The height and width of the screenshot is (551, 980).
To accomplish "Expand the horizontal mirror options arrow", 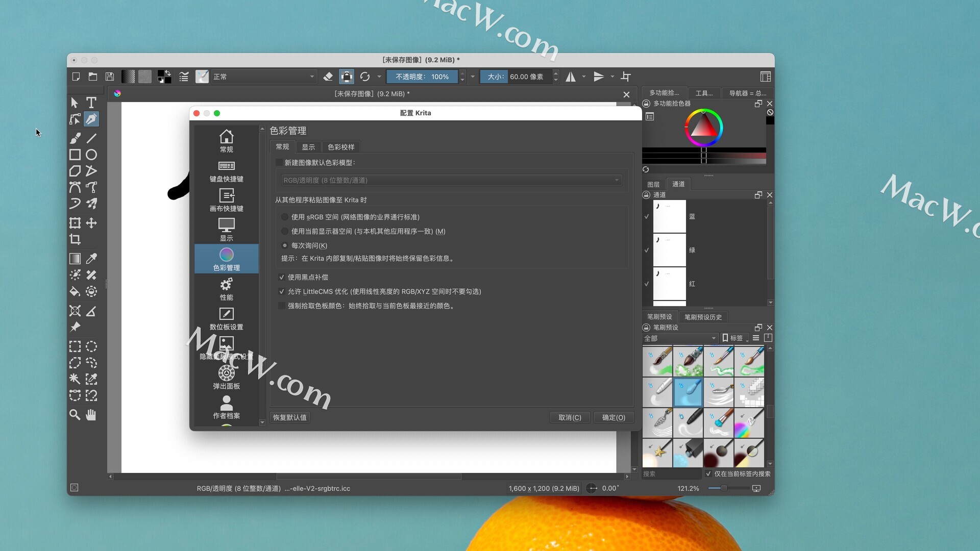I will coord(584,77).
